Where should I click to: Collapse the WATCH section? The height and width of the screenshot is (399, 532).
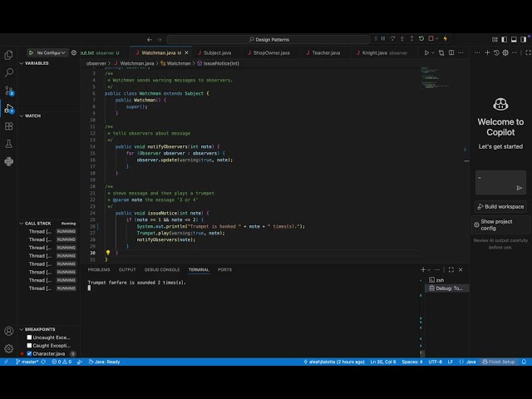[x=22, y=116]
